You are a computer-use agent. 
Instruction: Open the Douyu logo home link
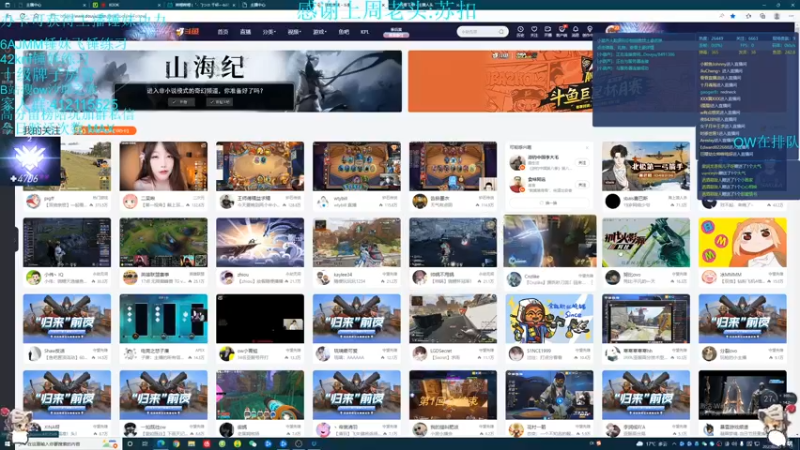[187, 32]
